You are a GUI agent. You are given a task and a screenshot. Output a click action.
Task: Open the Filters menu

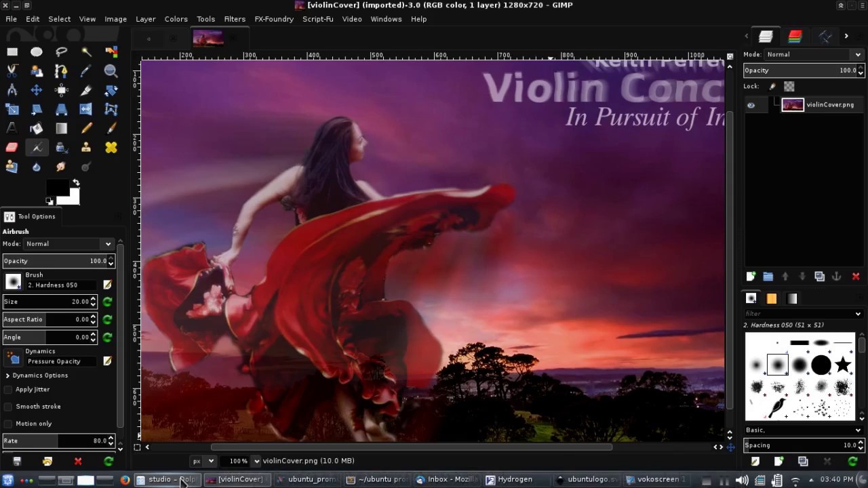pyautogui.click(x=235, y=19)
